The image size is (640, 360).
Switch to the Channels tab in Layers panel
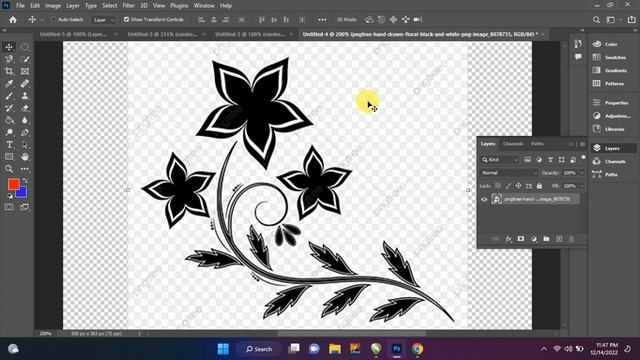[x=513, y=144]
